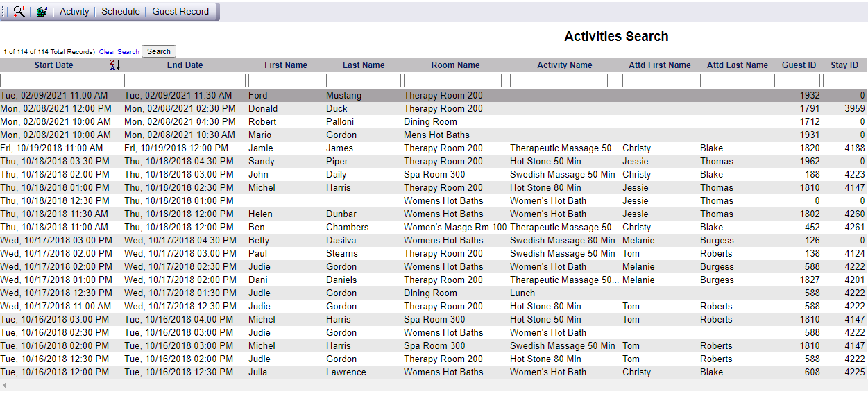The width and height of the screenshot is (868, 394).
Task: Click the Stay ID 3959 cell
Action: click(x=855, y=108)
